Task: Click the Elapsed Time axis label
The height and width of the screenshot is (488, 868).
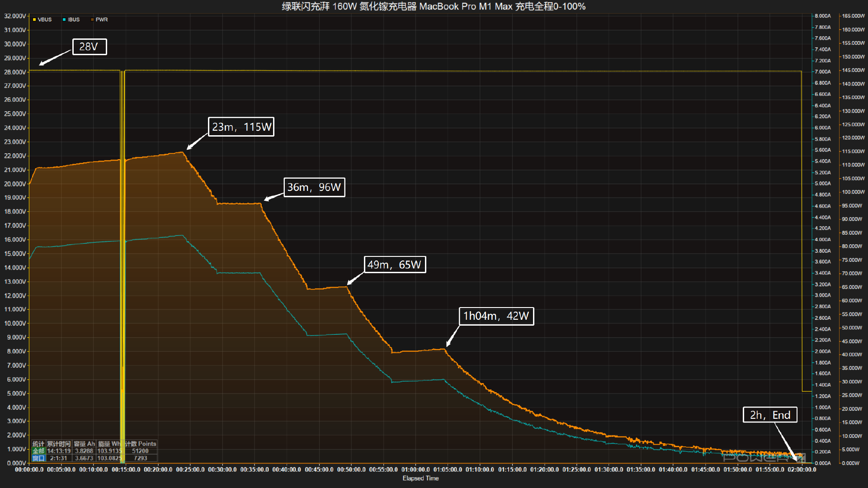Action: pos(420,478)
